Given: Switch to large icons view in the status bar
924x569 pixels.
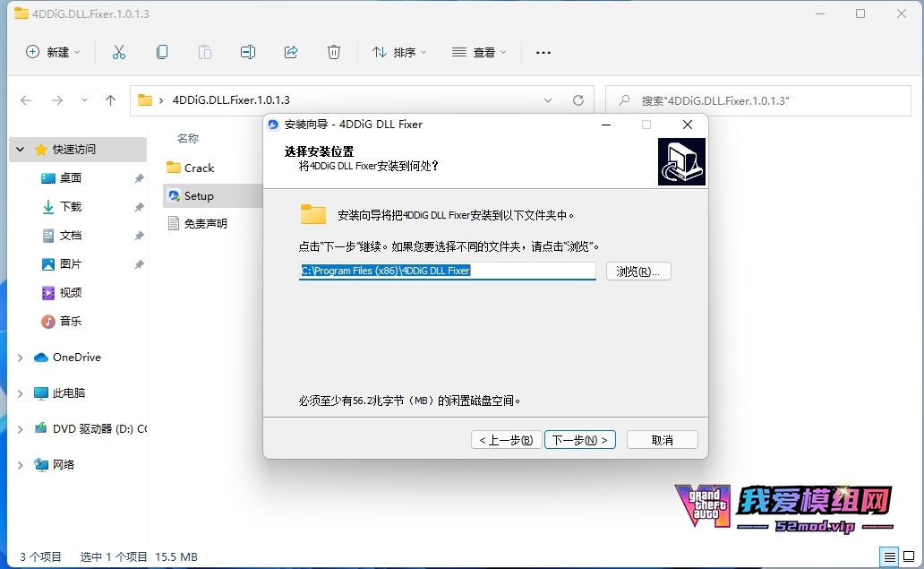Looking at the screenshot, I should pyautogui.click(x=910, y=556).
